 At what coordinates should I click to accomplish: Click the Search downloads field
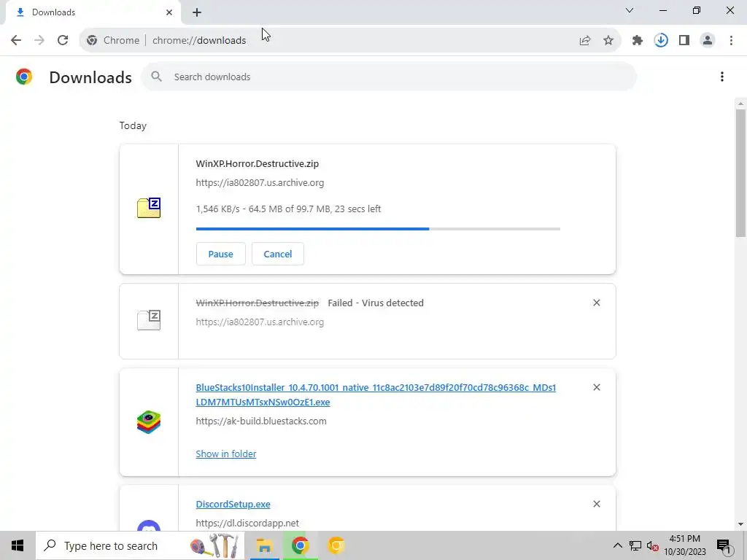pyautogui.click(x=389, y=77)
